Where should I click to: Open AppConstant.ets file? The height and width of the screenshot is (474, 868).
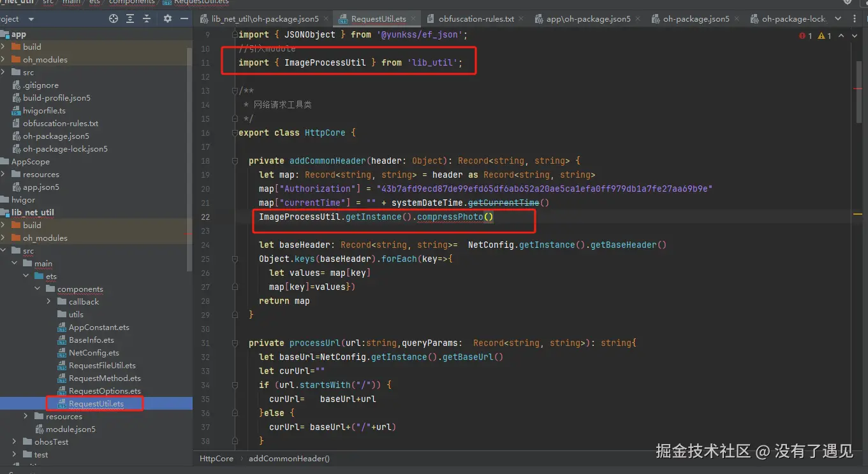pos(99,327)
